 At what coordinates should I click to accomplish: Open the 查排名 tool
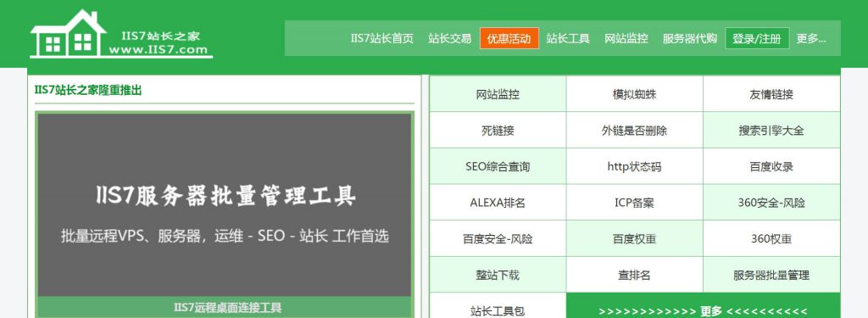point(634,275)
